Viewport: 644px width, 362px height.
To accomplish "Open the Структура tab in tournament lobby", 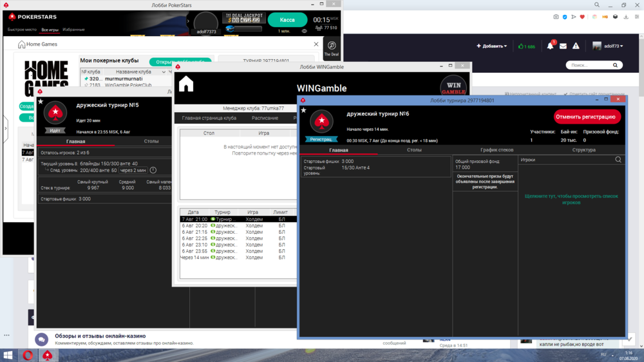I will (583, 150).
